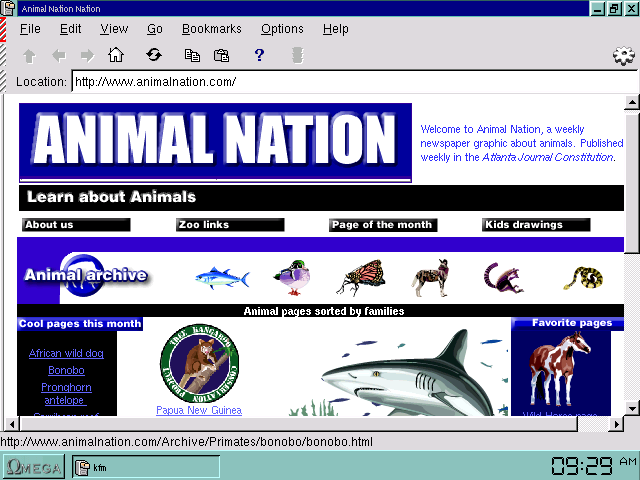This screenshot has width=640, height=480.
Task: Open the tree kangaroo conservation badge
Action: tap(199, 363)
